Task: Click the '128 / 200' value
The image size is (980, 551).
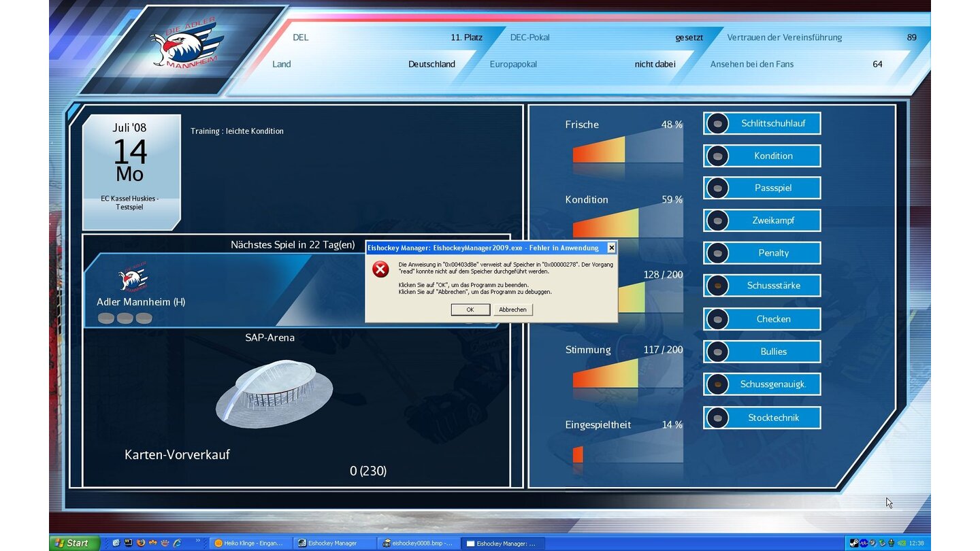Action: click(x=663, y=275)
